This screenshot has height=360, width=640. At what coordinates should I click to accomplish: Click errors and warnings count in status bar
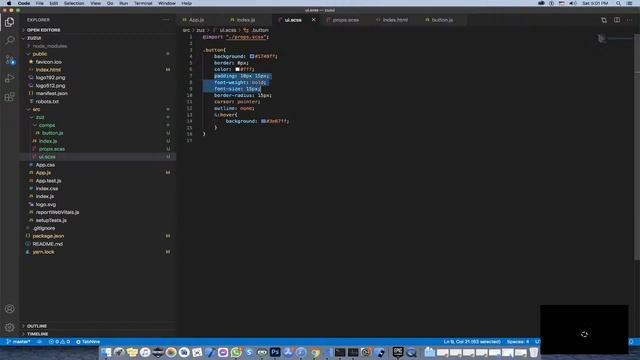[x=60, y=342]
